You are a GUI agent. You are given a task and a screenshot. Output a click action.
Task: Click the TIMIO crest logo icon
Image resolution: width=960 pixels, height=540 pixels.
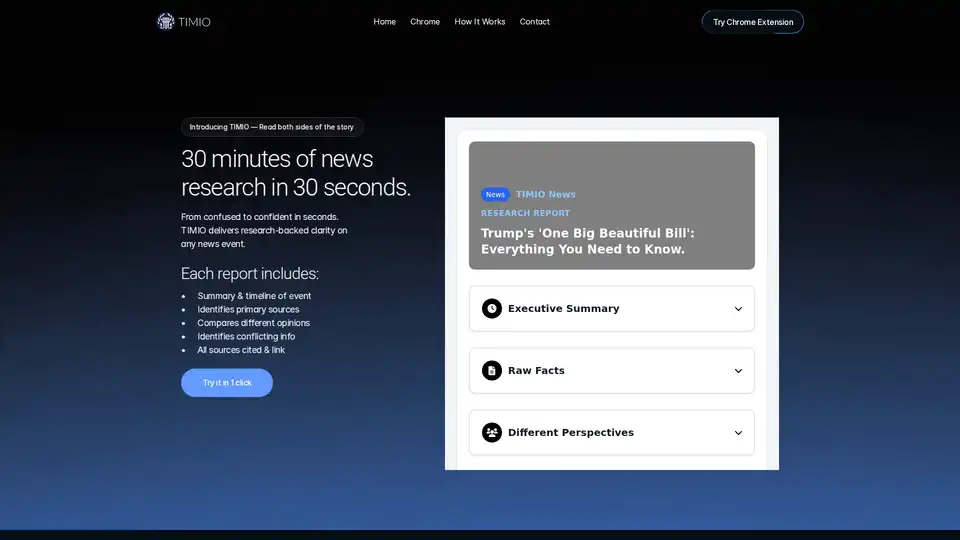tap(166, 21)
